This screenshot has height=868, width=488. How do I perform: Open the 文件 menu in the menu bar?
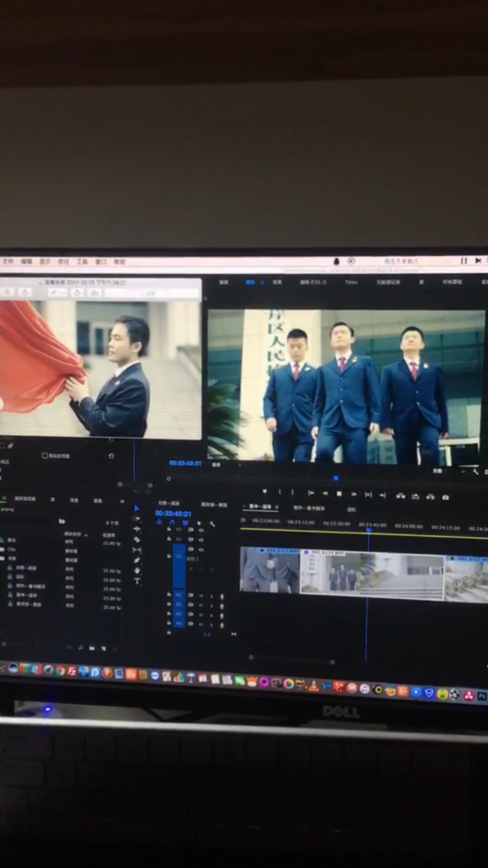pyautogui.click(x=8, y=261)
